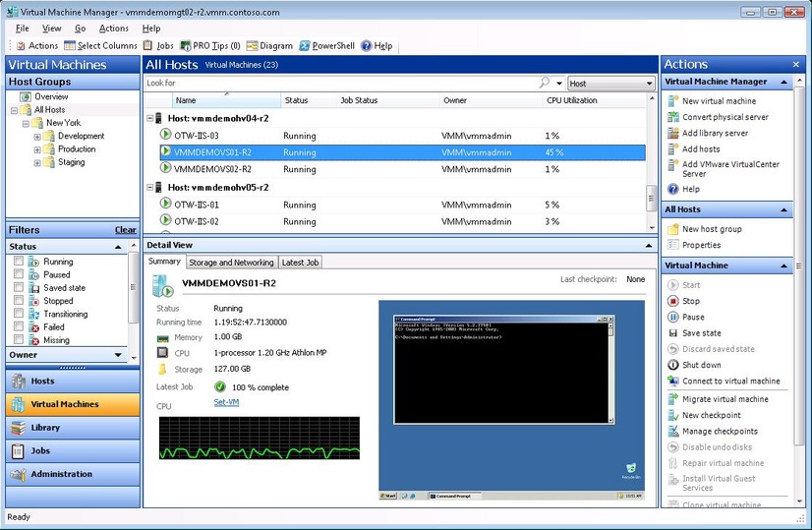Open the File menu
This screenshot has width=812, height=530.
point(23,29)
